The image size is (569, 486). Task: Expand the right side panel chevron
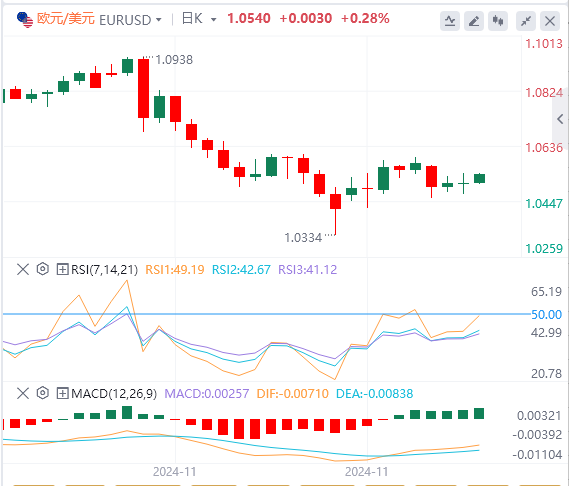(x=560, y=119)
